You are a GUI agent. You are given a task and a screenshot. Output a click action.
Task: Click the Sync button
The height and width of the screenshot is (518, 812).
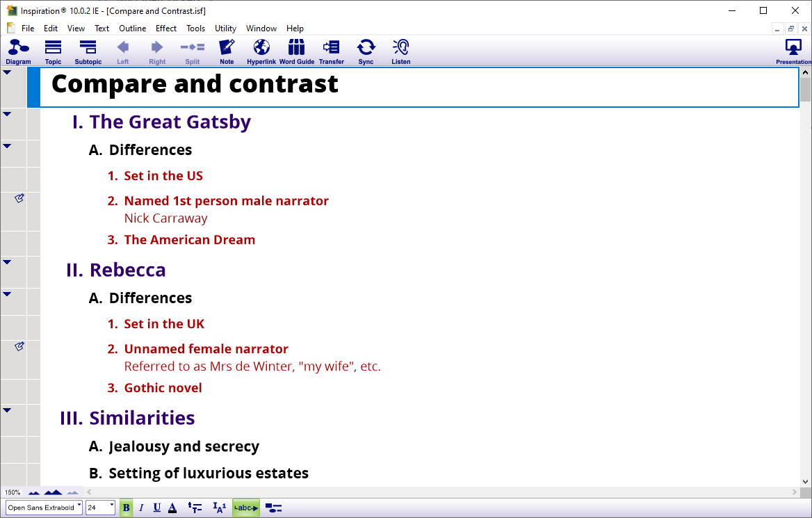[x=366, y=51]
